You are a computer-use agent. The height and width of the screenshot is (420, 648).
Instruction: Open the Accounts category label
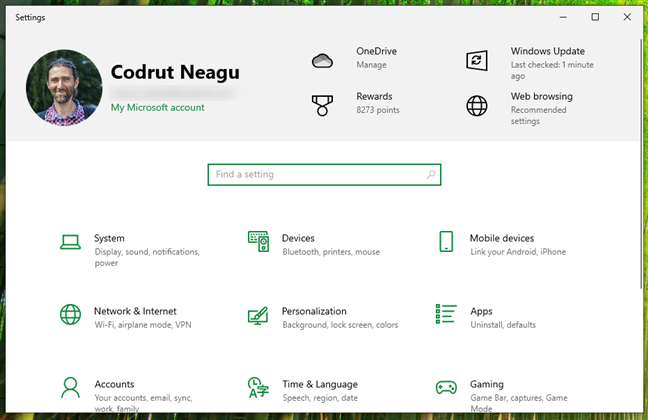(x=114, y=384)
